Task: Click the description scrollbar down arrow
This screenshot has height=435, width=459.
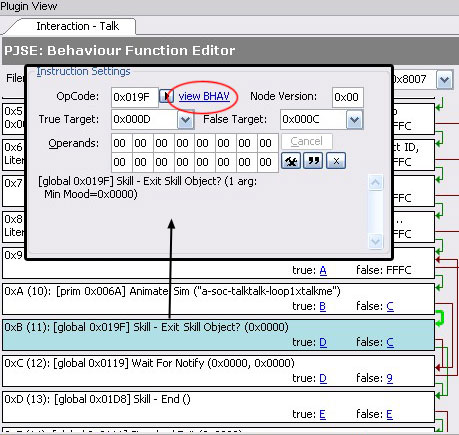Action: (x=375, y=241)
